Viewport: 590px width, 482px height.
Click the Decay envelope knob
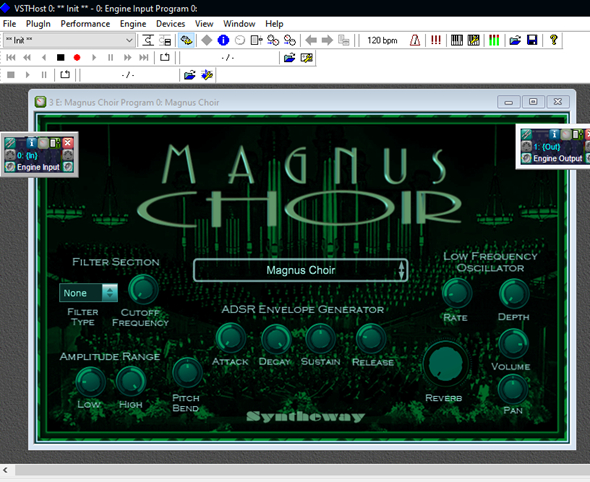pos(276,339)
